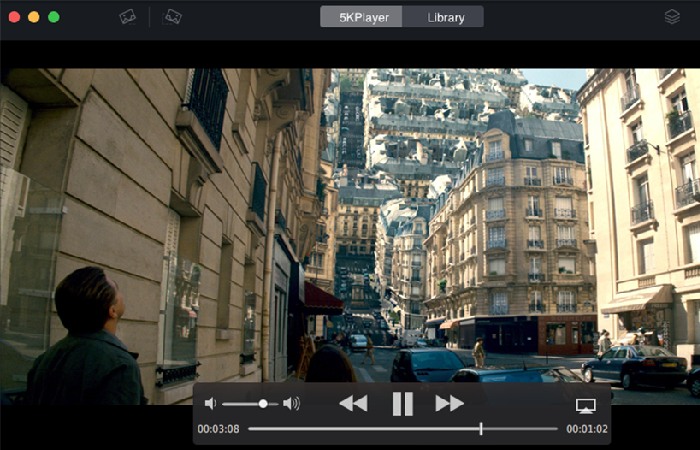Rewind the video
The height and width of the screenshot is (450, 700).
pos(353,404)
